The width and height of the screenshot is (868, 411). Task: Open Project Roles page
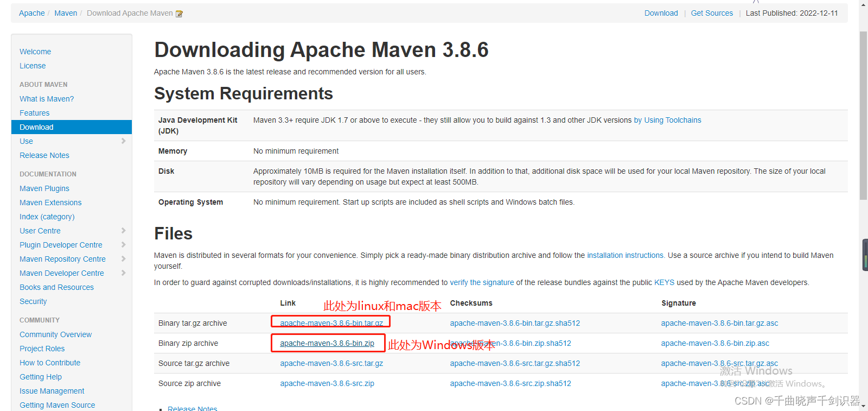click(x=42, y=349)
